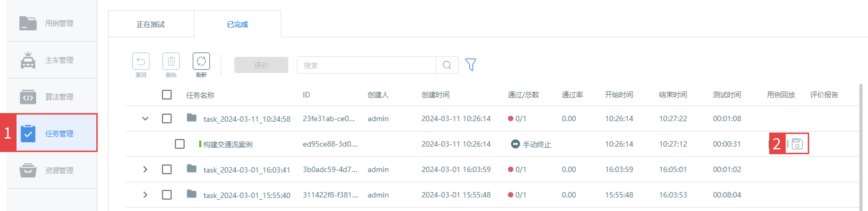Image resolution: width=868 pixels, height=211 pixels.
Task: Check the box for task_2024-03-11_10:24:58
Action: [x=167, y=118]
